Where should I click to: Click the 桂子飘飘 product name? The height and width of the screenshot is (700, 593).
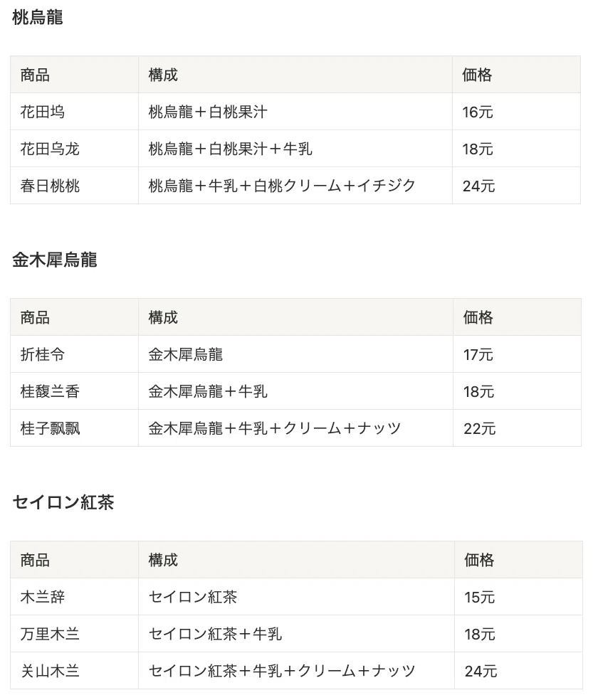click(50, 428)
